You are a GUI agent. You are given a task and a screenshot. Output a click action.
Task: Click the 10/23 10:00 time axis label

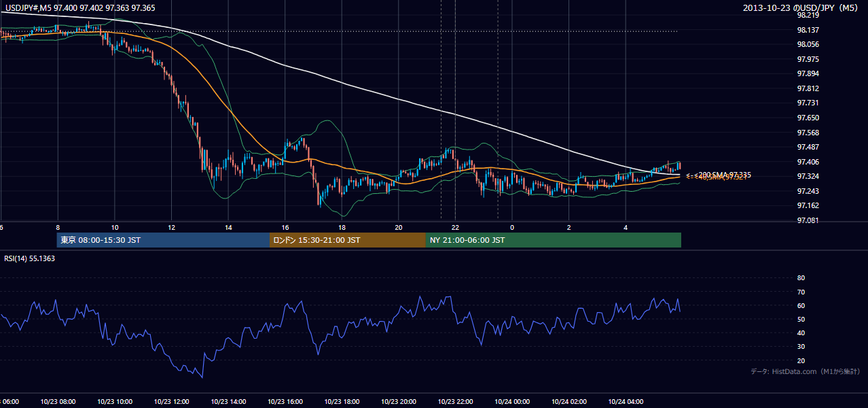click(114, 402)
